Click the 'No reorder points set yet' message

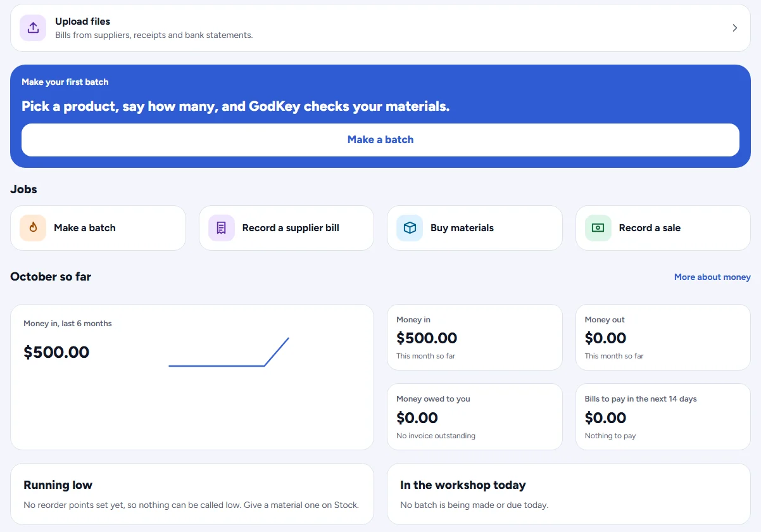pyautogui.click(x=191, y=505)
